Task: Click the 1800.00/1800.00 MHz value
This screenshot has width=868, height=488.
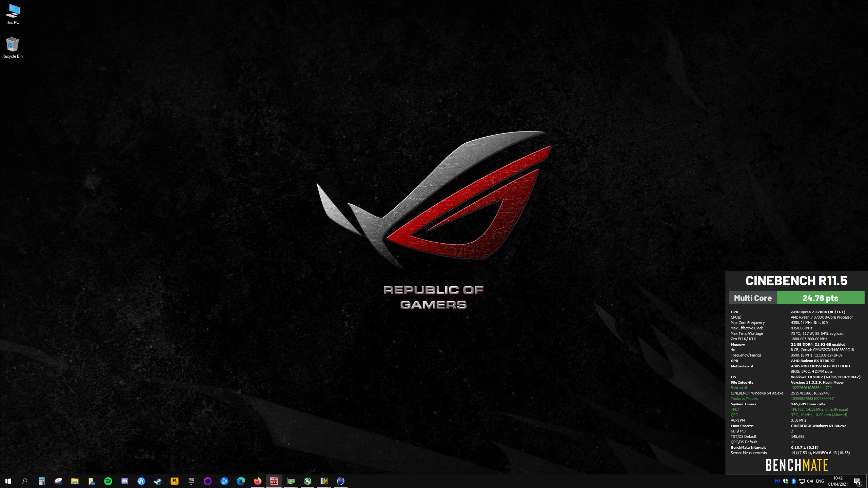Action: click(x=809, y=339)
